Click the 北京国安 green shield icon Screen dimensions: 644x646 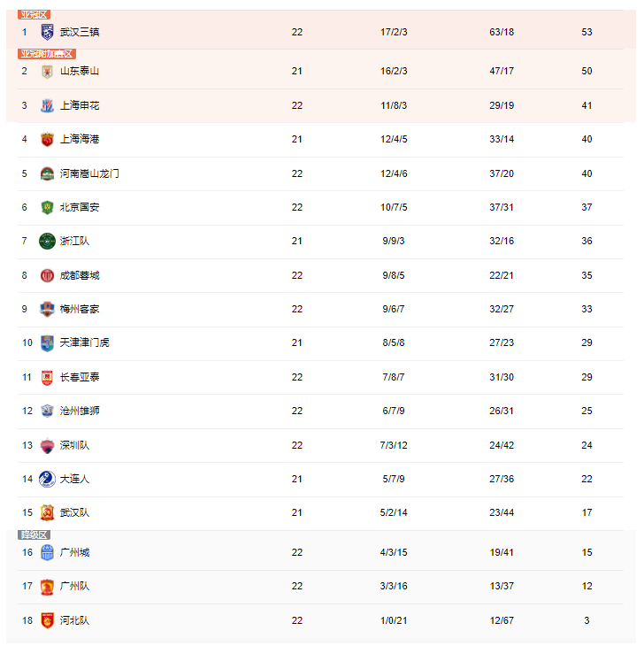(48, 207)
